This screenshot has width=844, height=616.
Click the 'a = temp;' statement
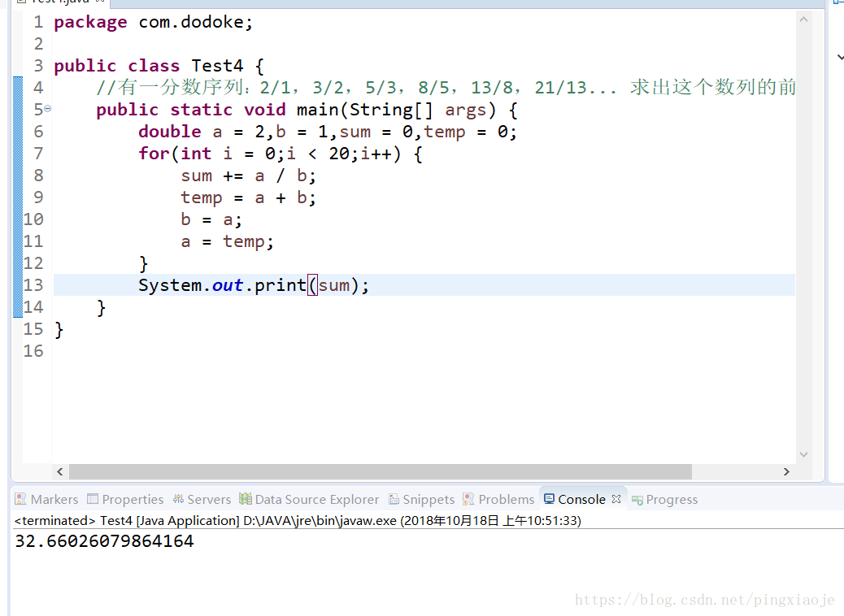(x=227, y=241)
